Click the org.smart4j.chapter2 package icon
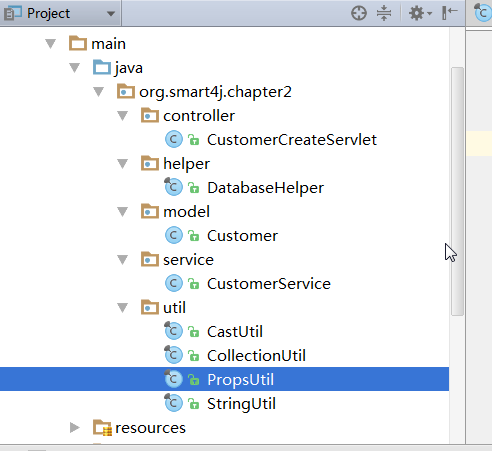 click(x=126, y=91)
